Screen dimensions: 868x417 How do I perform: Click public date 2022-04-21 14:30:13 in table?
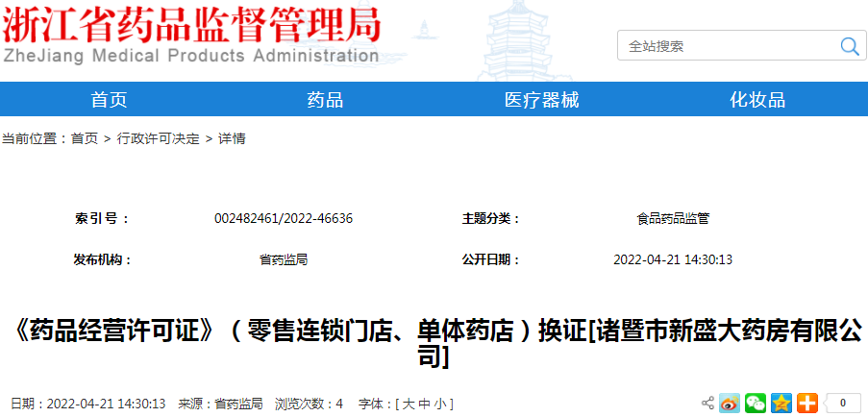click(673, 259)
